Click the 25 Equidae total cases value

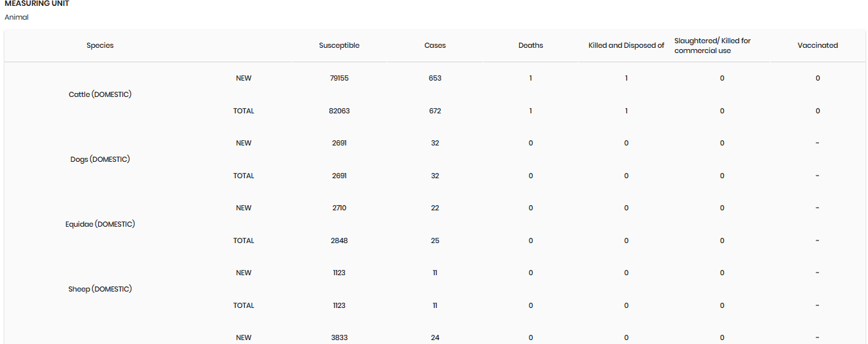[x=435, y=240]
